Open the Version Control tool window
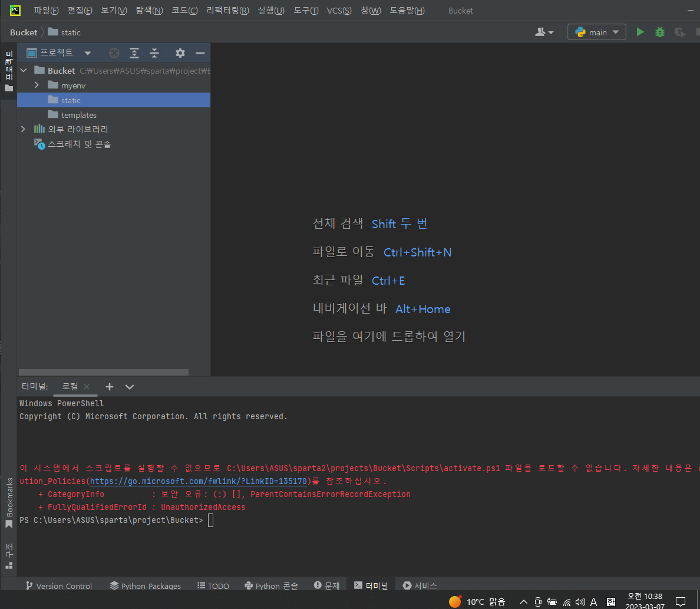The image size is (700, 609). pyautogui.click(x=58, y=586)
